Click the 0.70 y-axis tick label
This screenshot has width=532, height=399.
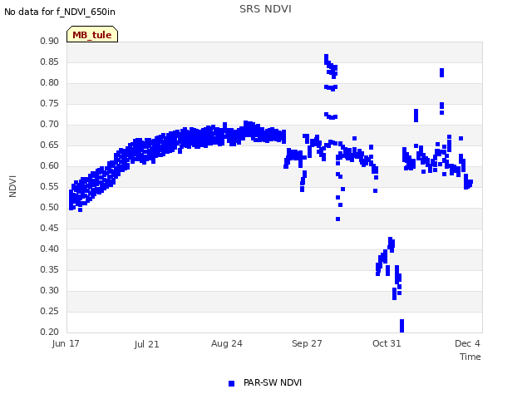point(50,124)
